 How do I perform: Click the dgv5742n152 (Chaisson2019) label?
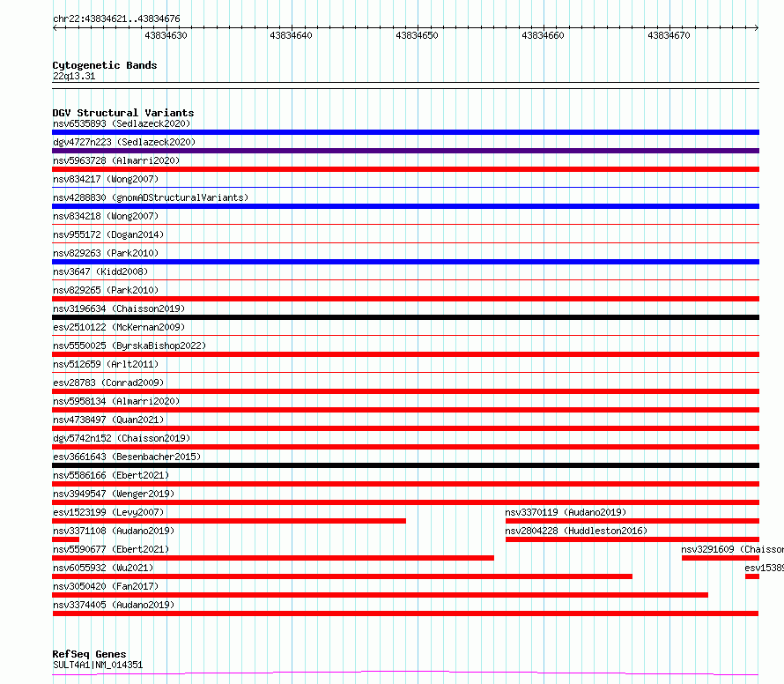122,438
